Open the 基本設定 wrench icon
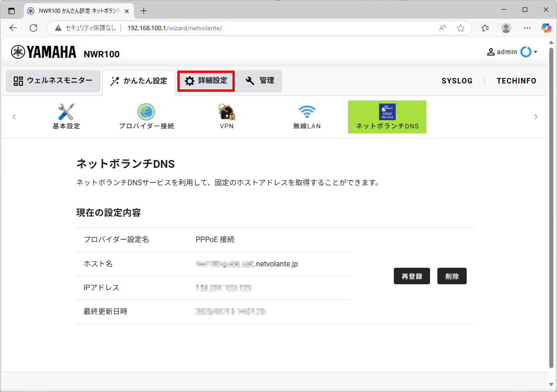Image resolution: width=557 pixels, height=392 pixels. (66, 112)
